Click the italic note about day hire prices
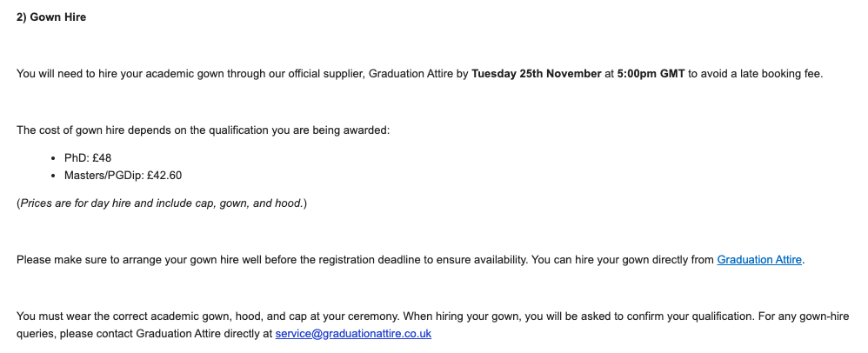 coord(162,203)
